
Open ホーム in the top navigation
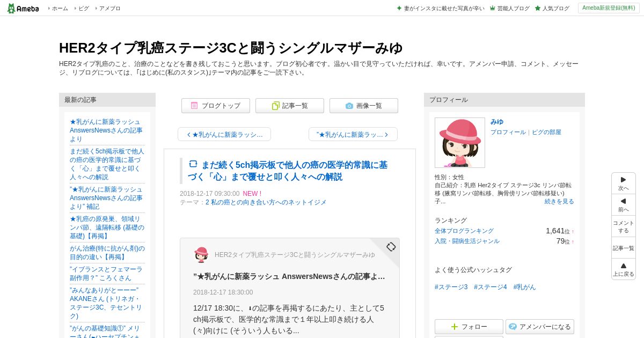[60, 8]
